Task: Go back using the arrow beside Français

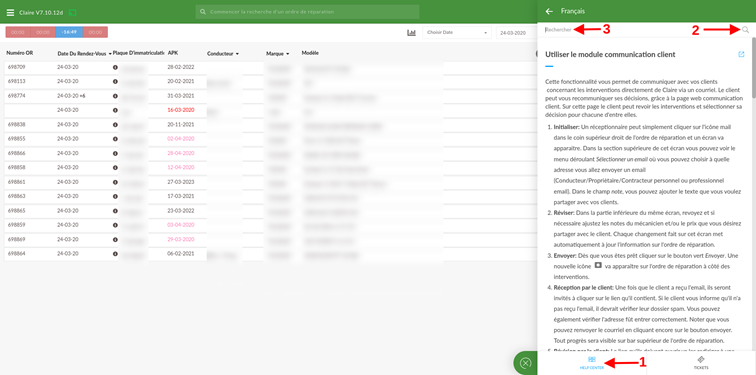Action: tap(549, 11)
